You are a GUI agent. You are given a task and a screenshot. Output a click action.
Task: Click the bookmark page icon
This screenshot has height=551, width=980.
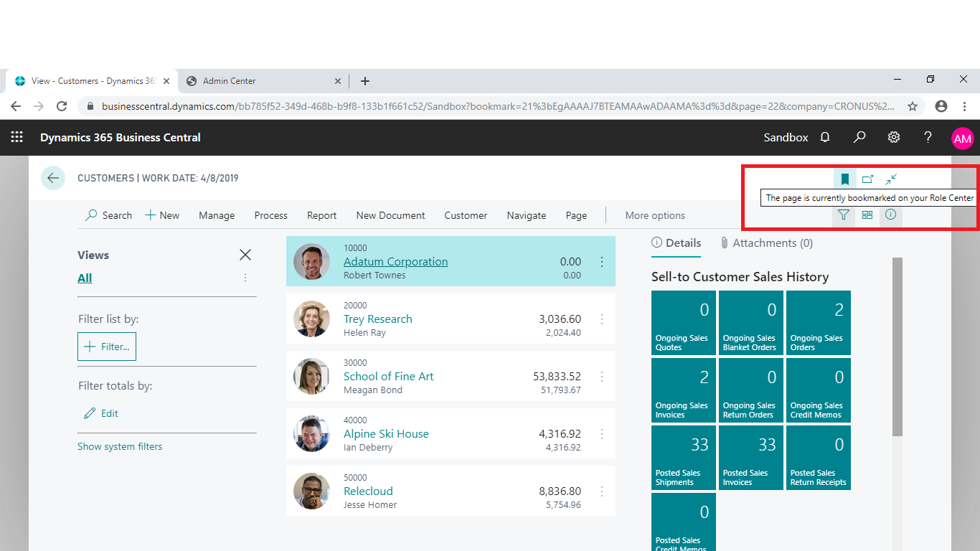tap(844, 179)
